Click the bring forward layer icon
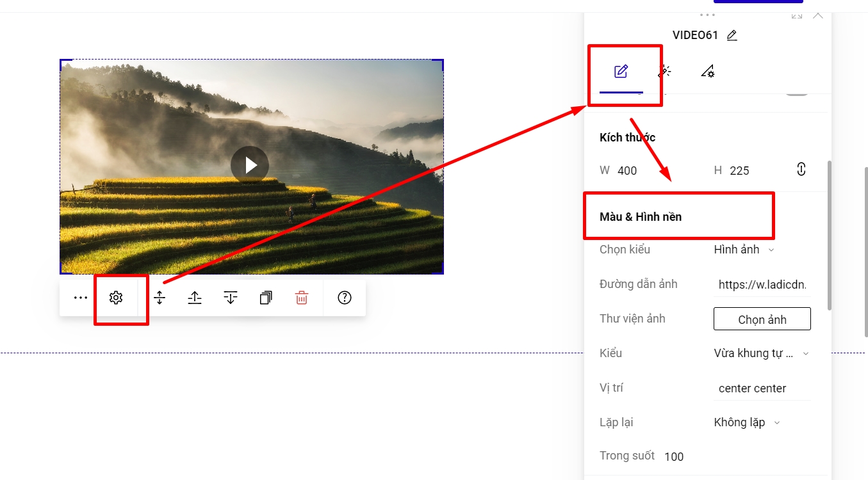868x480 pixels. pos(195,298)
